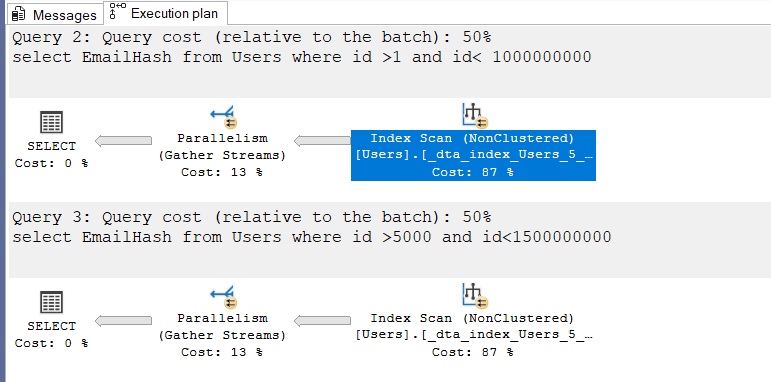
Task: Select Query 2 Parallelism Gather Streams icon
Action: coord(224,117)
